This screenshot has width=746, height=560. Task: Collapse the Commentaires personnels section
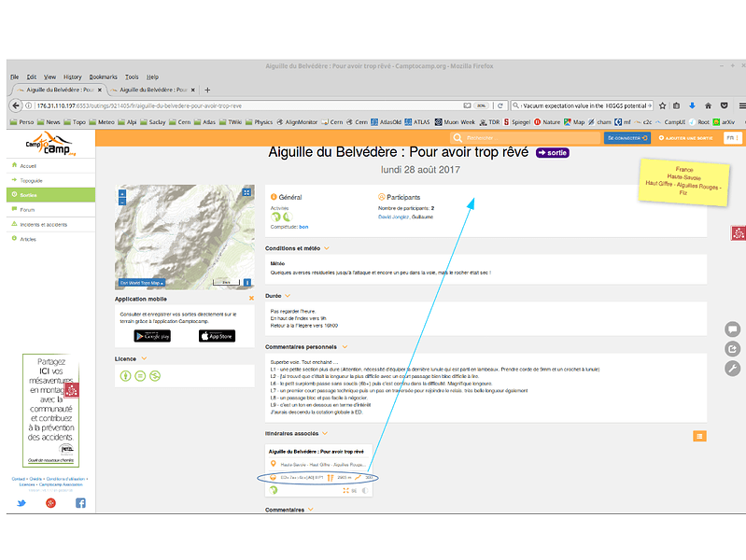345,347
